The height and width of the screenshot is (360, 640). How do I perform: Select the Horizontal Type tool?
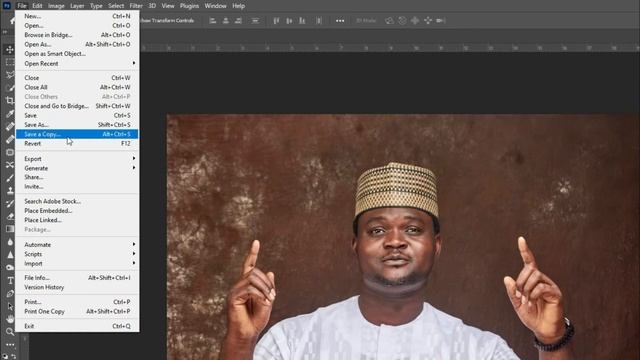(10, 280)
